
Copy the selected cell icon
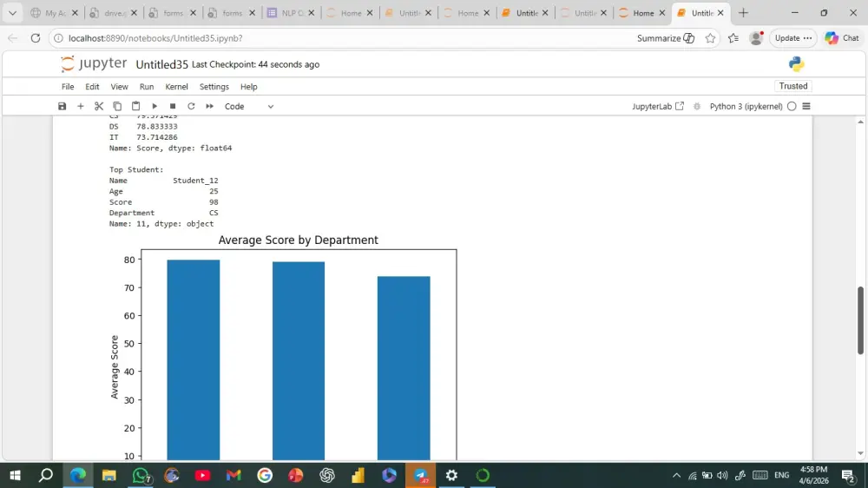click(x=117, y=106)
